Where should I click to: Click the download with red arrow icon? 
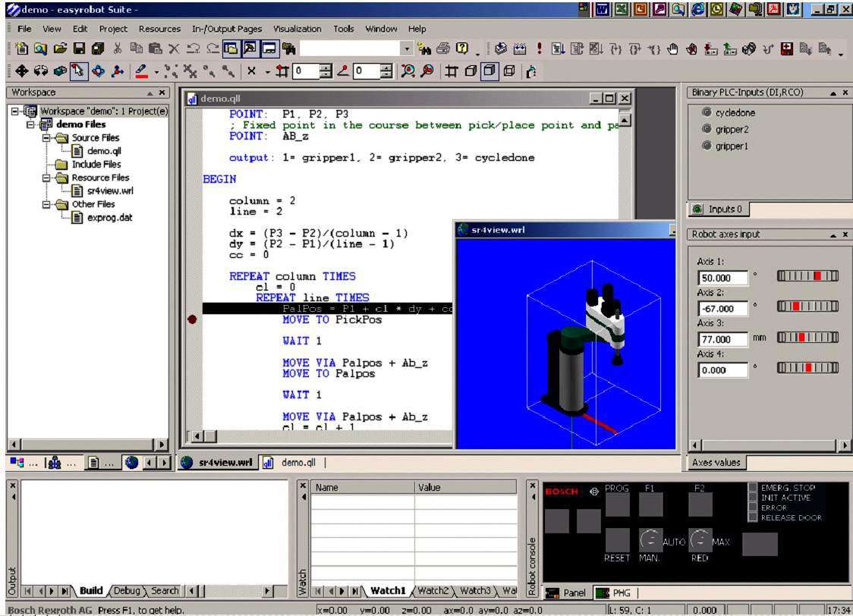click(x=710, y=49)
